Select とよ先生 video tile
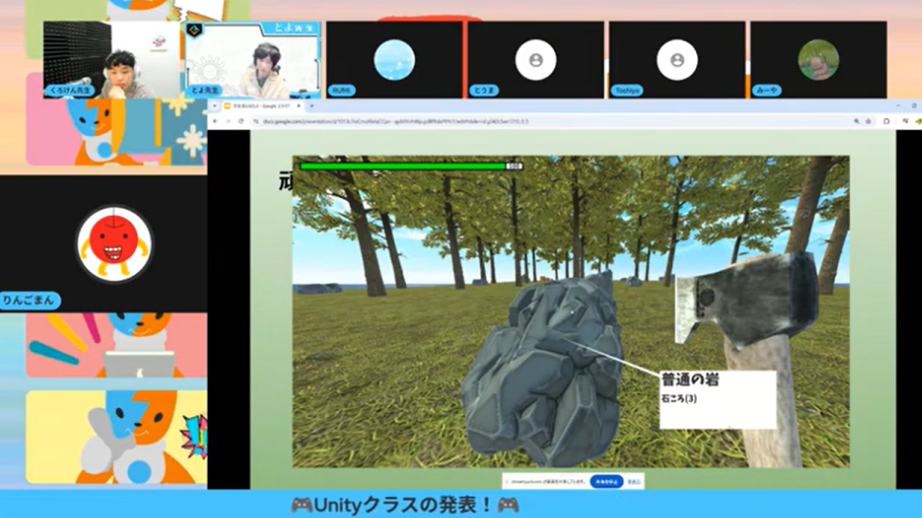922x518 pixels. click(x=253, y=59)
